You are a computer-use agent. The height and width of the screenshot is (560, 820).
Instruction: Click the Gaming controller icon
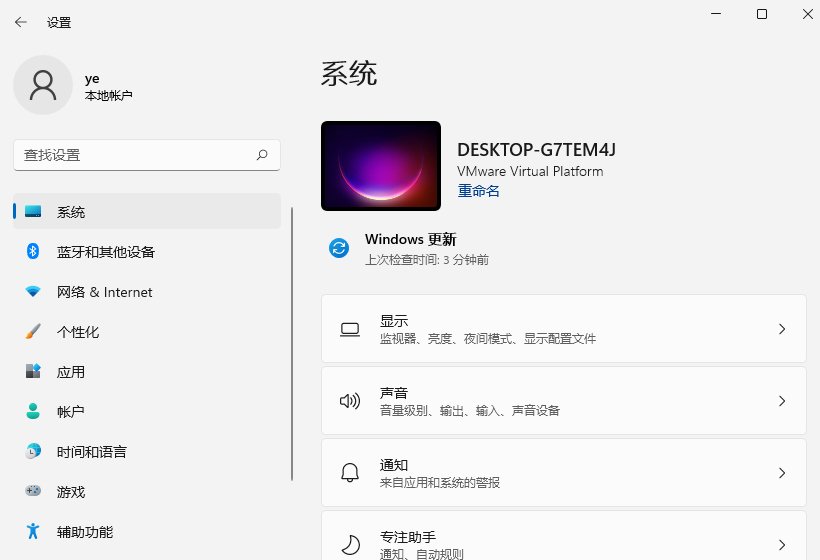tap(33, 492)
